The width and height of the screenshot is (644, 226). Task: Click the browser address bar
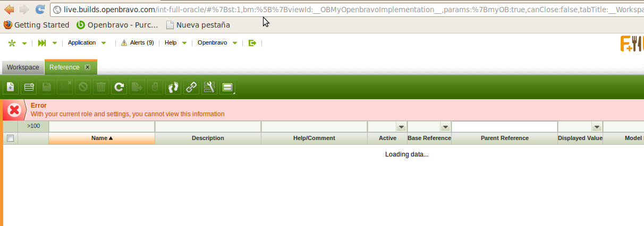(348, 10)
